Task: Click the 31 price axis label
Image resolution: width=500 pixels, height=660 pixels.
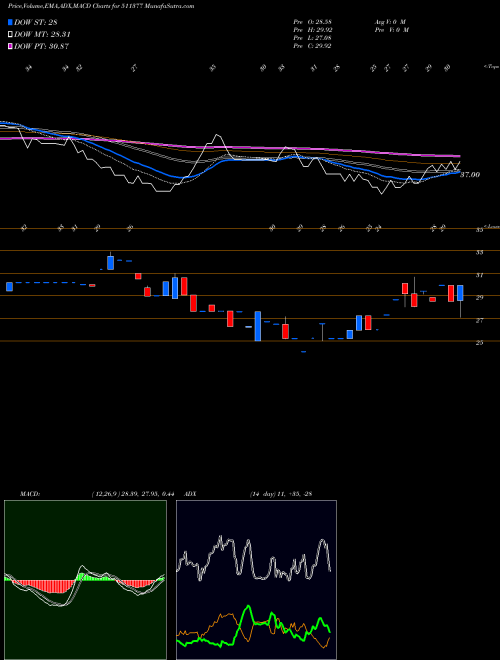Action: (479, 275)
